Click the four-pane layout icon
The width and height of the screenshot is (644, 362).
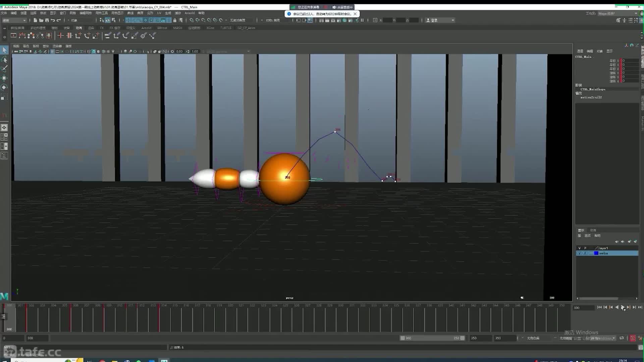click(4, 137)
